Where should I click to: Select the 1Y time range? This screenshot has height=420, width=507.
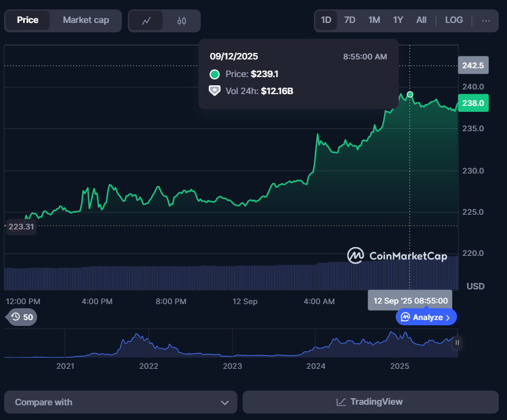[398, 20]
